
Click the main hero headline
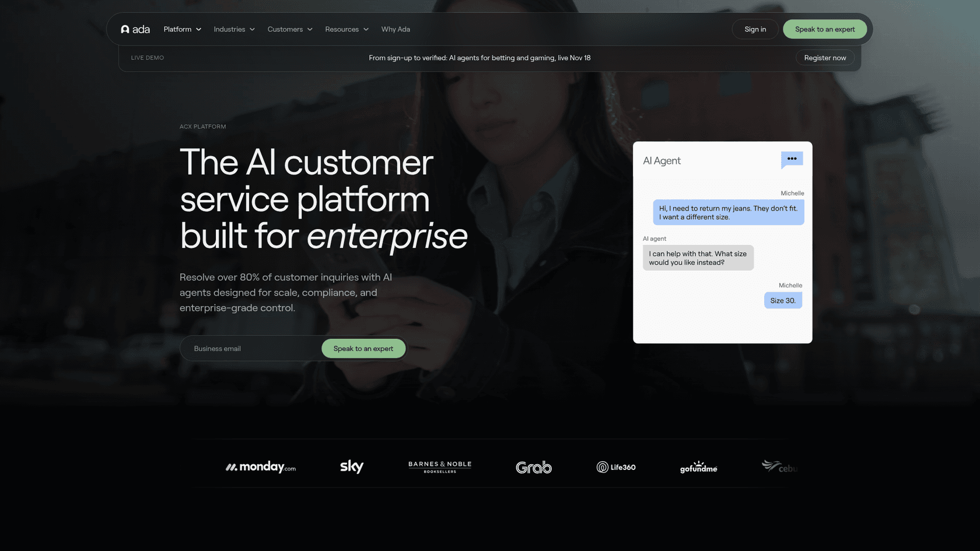324,199
